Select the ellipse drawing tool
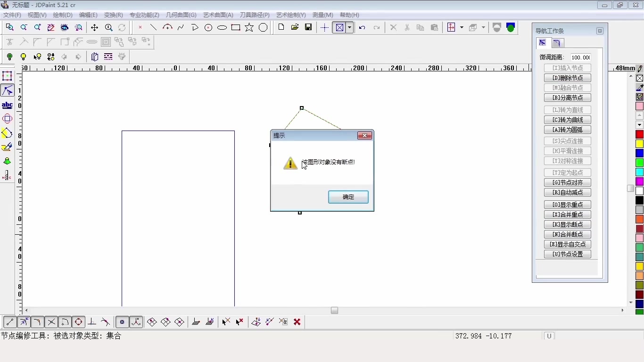The width and height of the screenshot is (644, 362). click(222, 27)
